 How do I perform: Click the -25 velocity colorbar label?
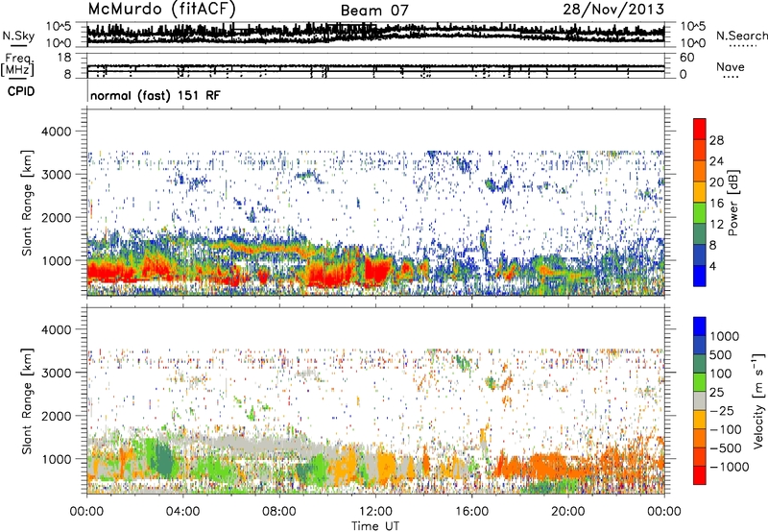tap(722, 411)
